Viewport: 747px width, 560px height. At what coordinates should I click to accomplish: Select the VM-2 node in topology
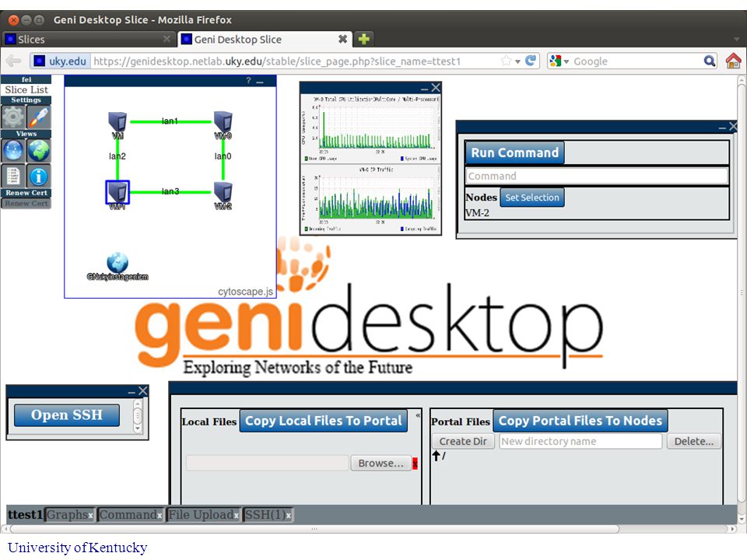pyautogui.click(x=223, y=192)
